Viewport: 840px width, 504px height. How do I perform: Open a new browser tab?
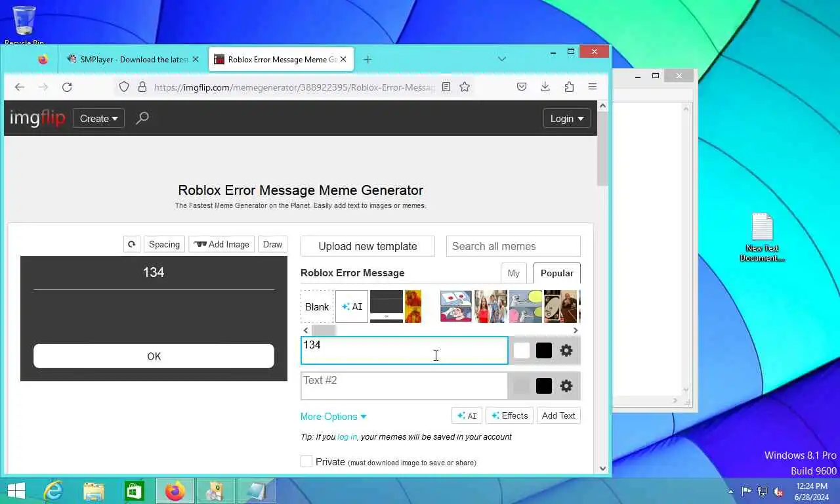point(367,59)
